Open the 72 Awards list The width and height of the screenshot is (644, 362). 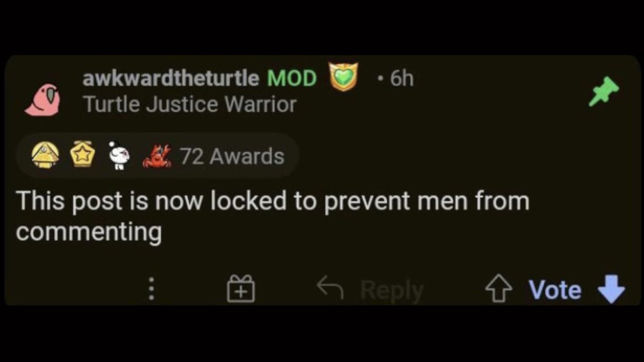click(x=232, y=156)
